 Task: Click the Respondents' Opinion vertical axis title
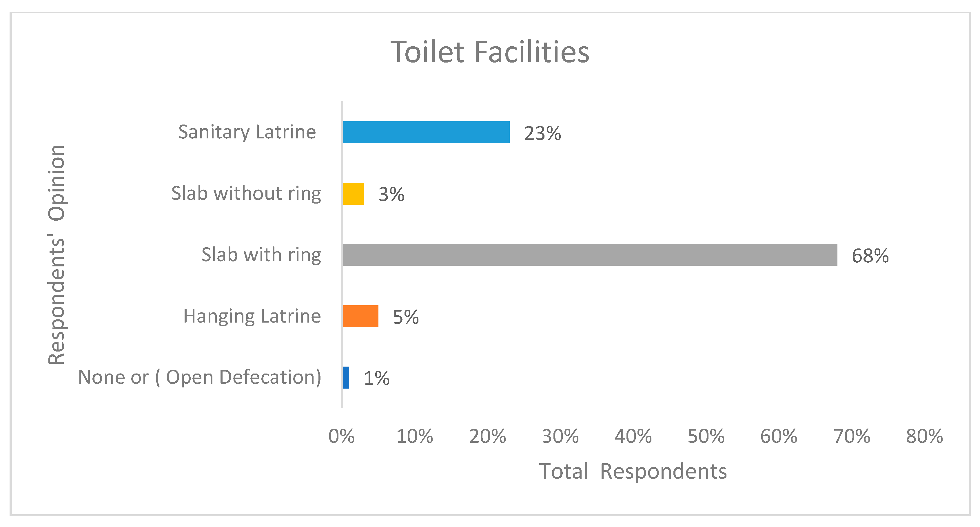[56, 255]
